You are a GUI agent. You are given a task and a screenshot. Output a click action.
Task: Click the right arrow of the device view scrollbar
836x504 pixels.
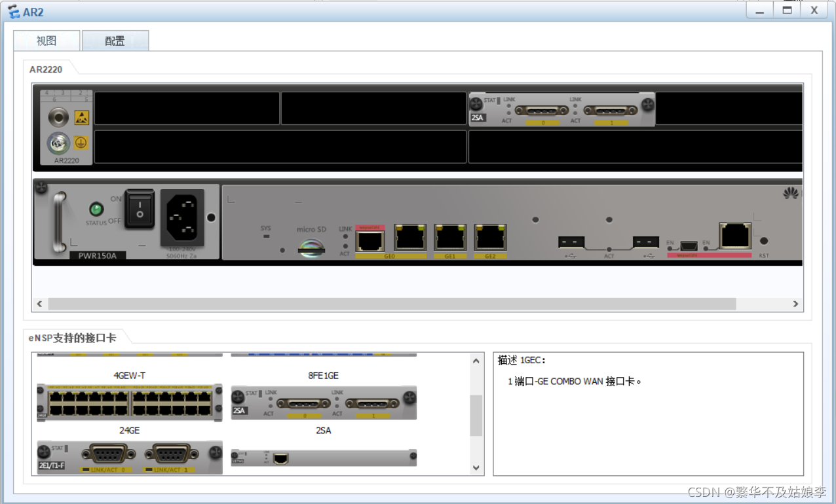point(796,304)
